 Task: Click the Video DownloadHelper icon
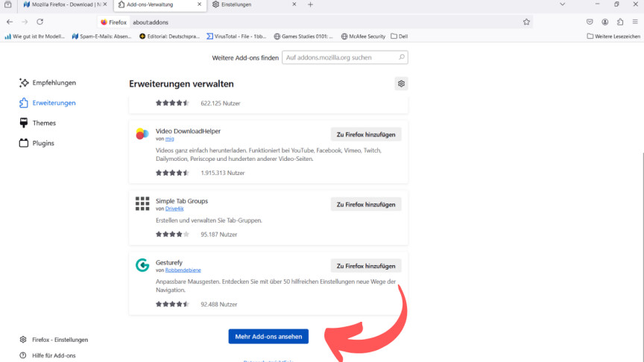142,134
